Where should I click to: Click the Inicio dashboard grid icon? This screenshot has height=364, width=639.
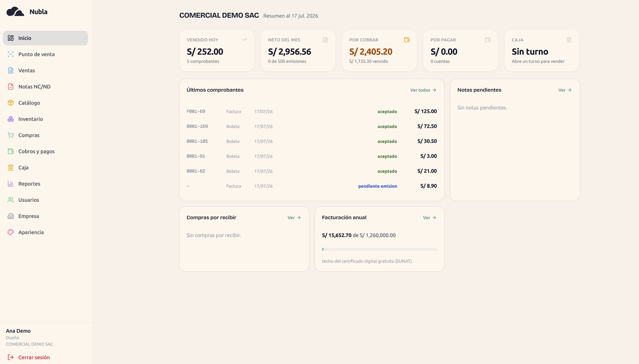11,38
